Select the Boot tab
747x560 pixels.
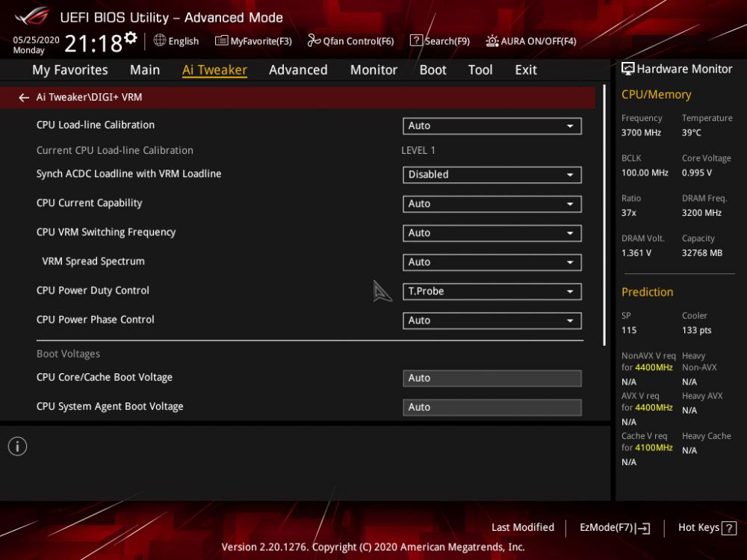(x=433, y=70)
